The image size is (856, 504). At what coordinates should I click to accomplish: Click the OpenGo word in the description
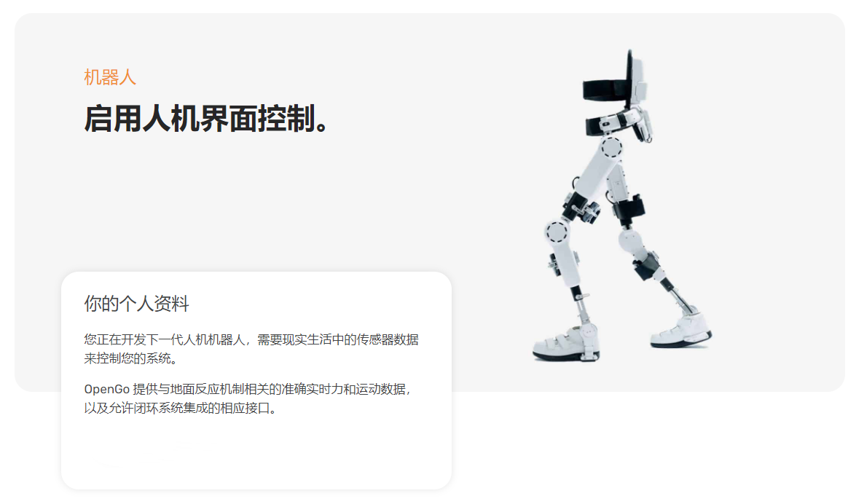[x=106, y=390]
